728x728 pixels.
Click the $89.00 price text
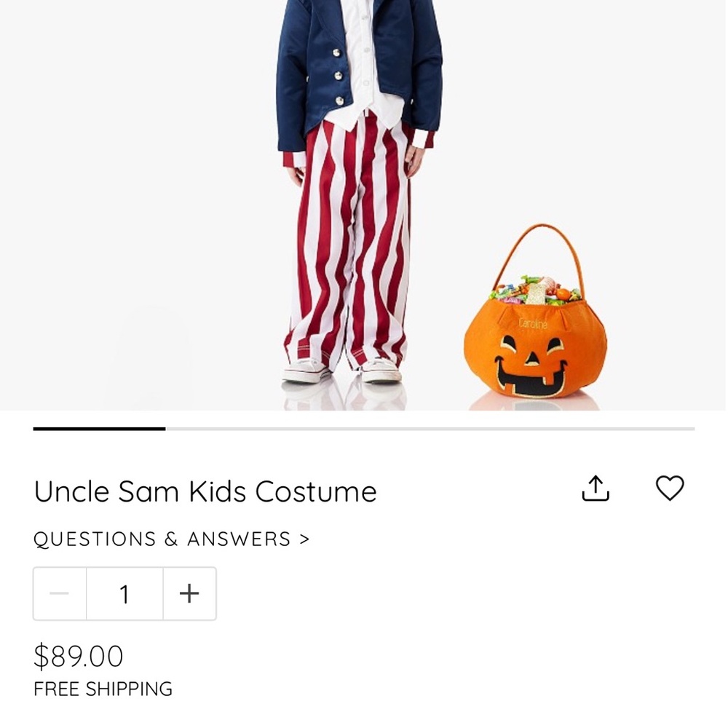[x=79, y=656]
